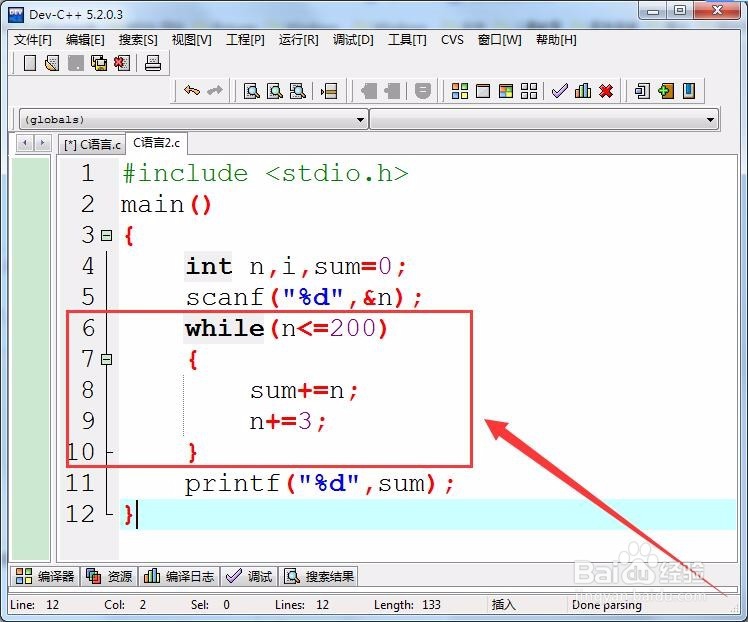This screenshot has width=748, height=622.
Task: Click the sum+=n; statement
Action: [304, 391]
